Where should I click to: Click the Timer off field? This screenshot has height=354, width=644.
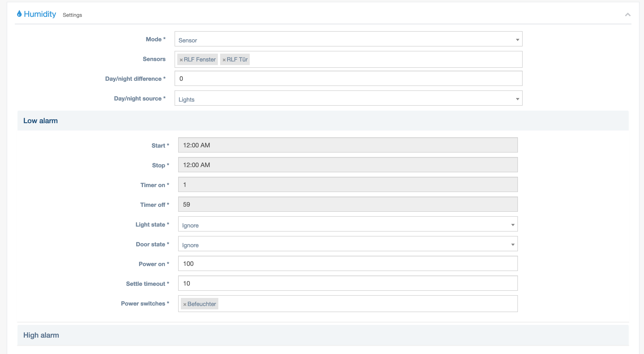(x=348, y=205)
